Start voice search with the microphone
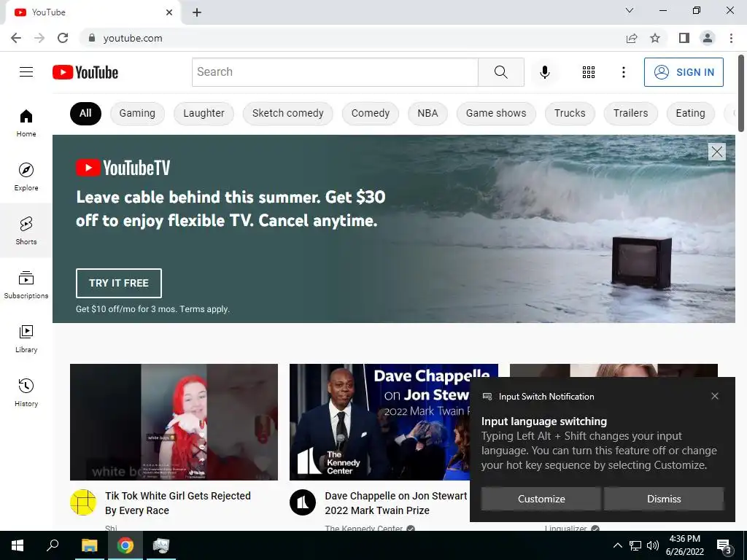The image size is (747, 560). pos(544,72)
